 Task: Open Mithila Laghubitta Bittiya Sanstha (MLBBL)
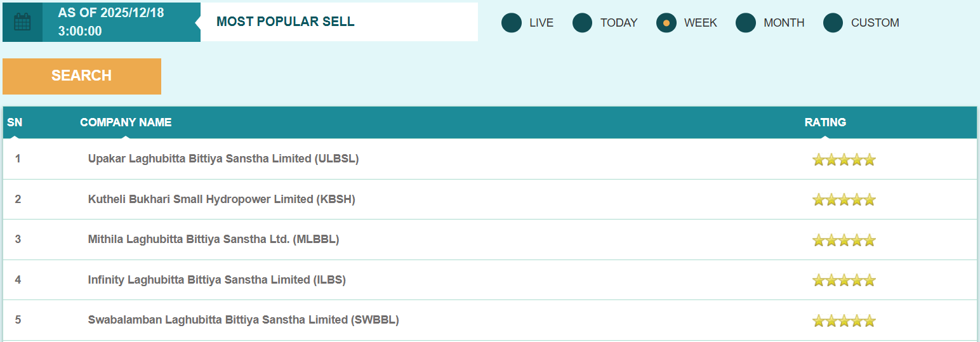tap(213, 239)
